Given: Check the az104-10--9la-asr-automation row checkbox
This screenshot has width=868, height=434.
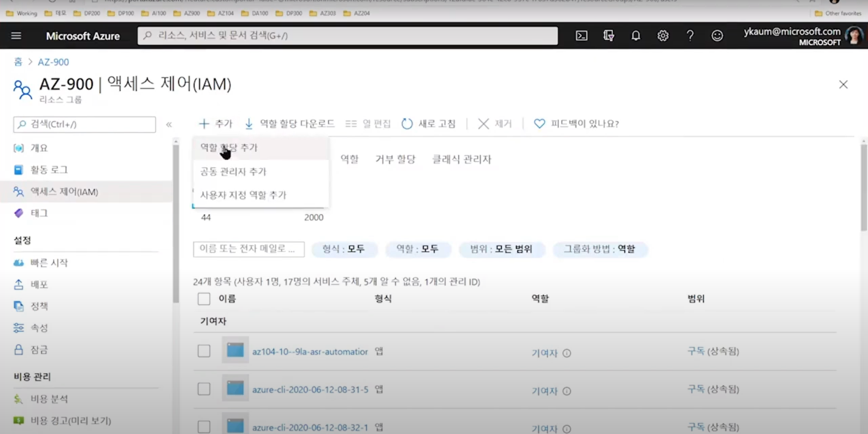Looking at the screenshot, I should [204, 351].
